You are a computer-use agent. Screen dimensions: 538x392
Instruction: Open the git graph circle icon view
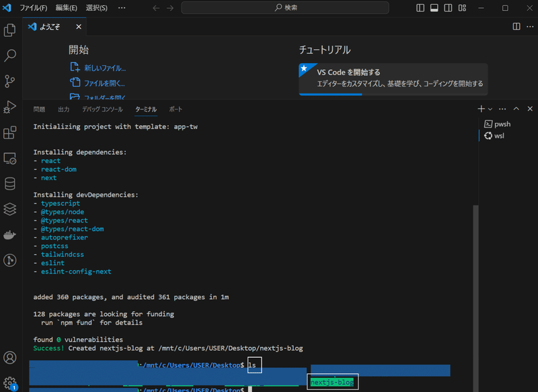pos(9,260)
